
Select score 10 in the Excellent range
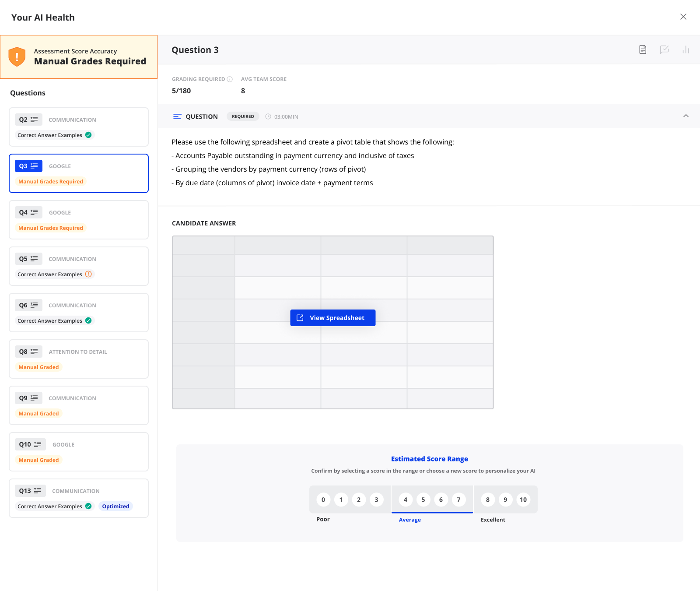coord(523,500)
